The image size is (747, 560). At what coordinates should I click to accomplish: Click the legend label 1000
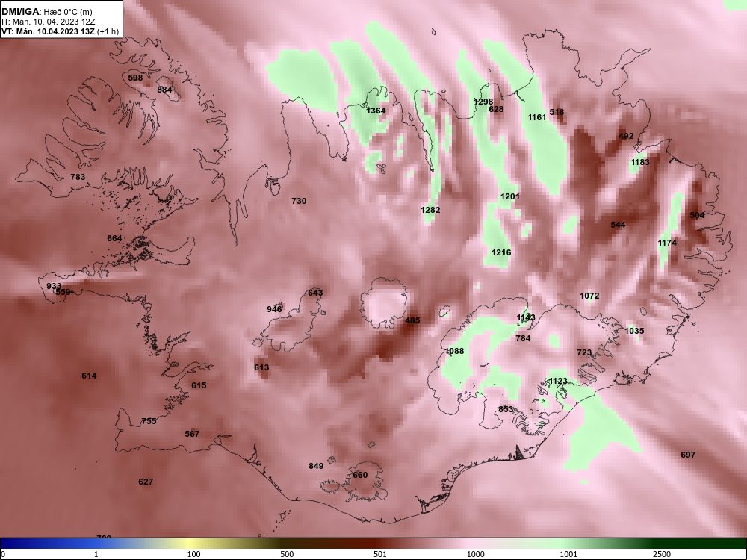click(x=475, y=554)
